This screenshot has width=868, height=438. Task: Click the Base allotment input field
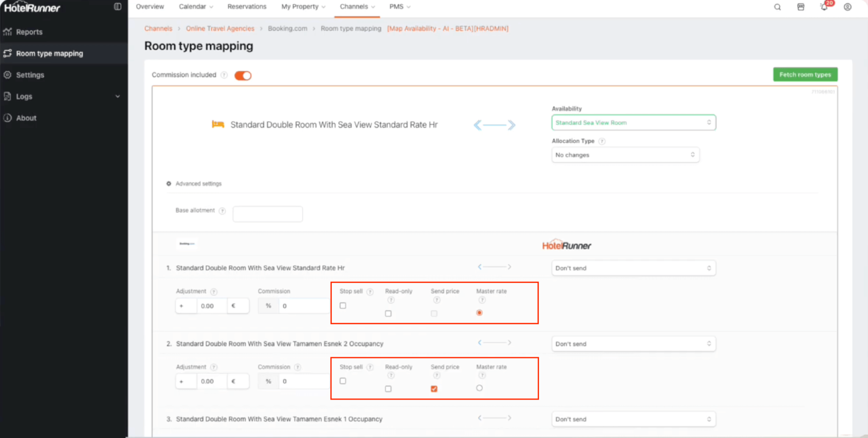tap(267, 214)
